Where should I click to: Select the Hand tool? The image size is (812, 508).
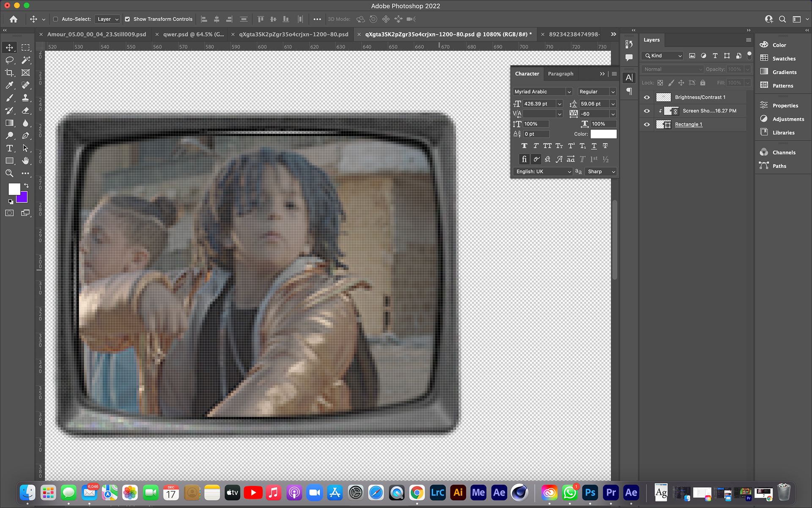click(x=26, y=161)
